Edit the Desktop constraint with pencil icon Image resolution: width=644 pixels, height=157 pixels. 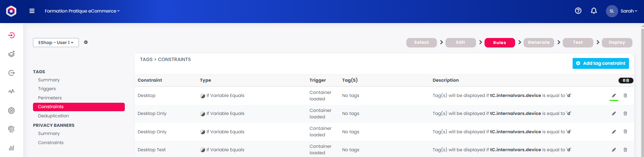tap(614, 96)
